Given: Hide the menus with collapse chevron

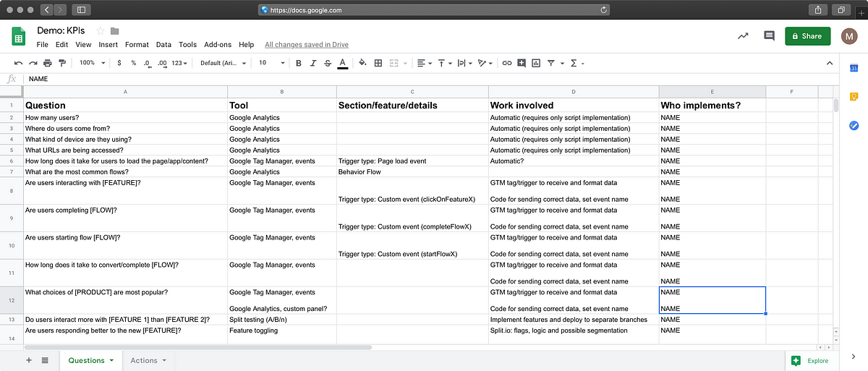Looking at the screenshot, I should pos(829,63).
